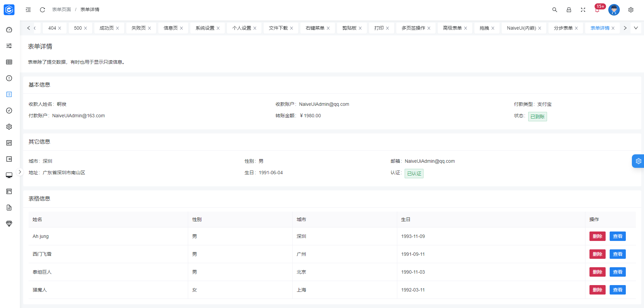Open the search icon in the top bar

coord(554,10)
